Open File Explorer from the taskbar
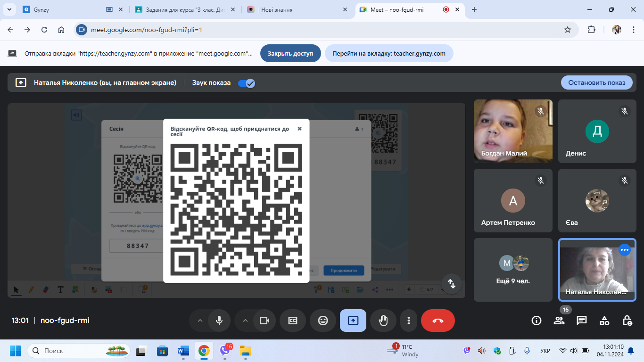 coord(245,351)
